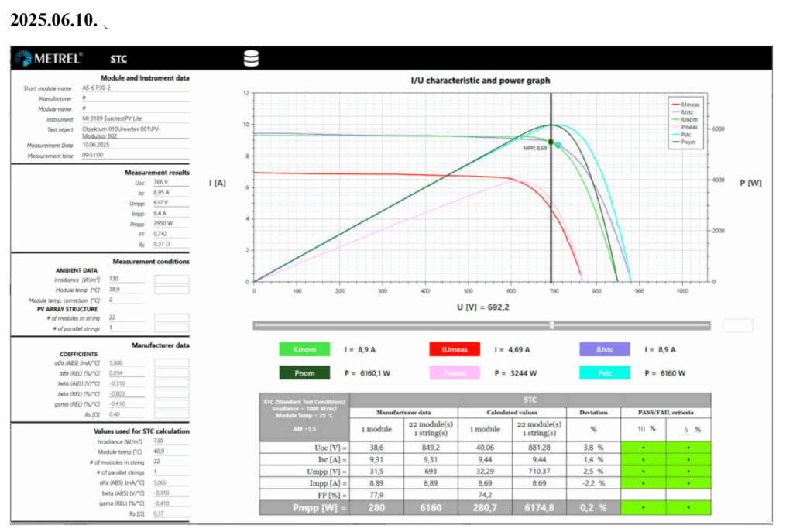
Task: Click the Module temp override input field
Action: click(171, 290)
